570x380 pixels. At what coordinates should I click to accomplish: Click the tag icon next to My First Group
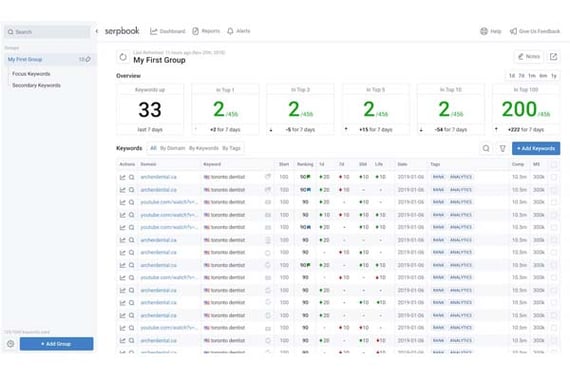(x=88, y=59)
